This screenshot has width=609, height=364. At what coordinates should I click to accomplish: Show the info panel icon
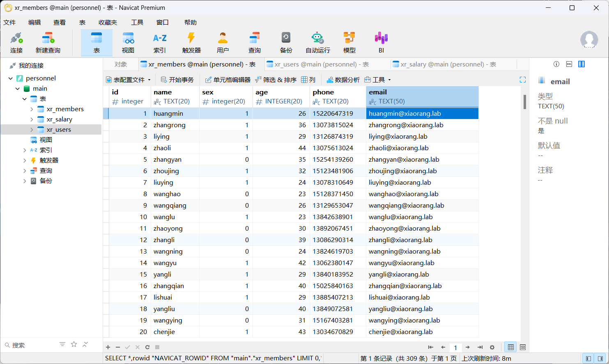point(556,64)
